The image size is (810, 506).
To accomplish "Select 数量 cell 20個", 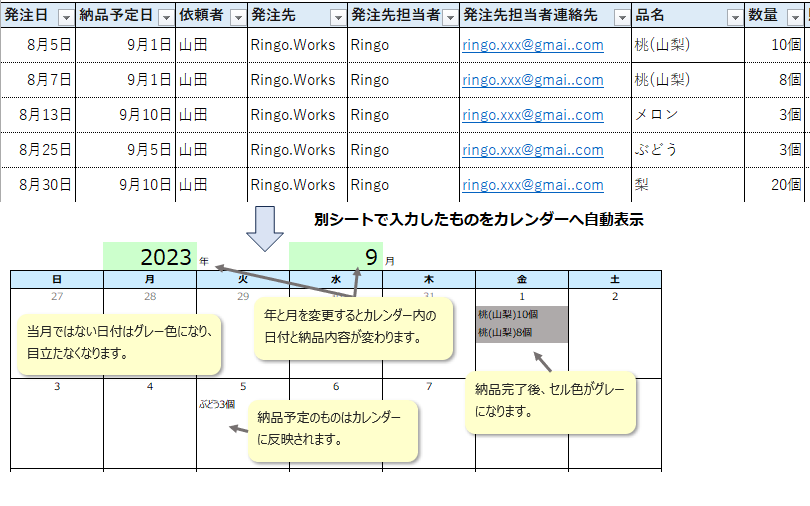I will 775,185.
